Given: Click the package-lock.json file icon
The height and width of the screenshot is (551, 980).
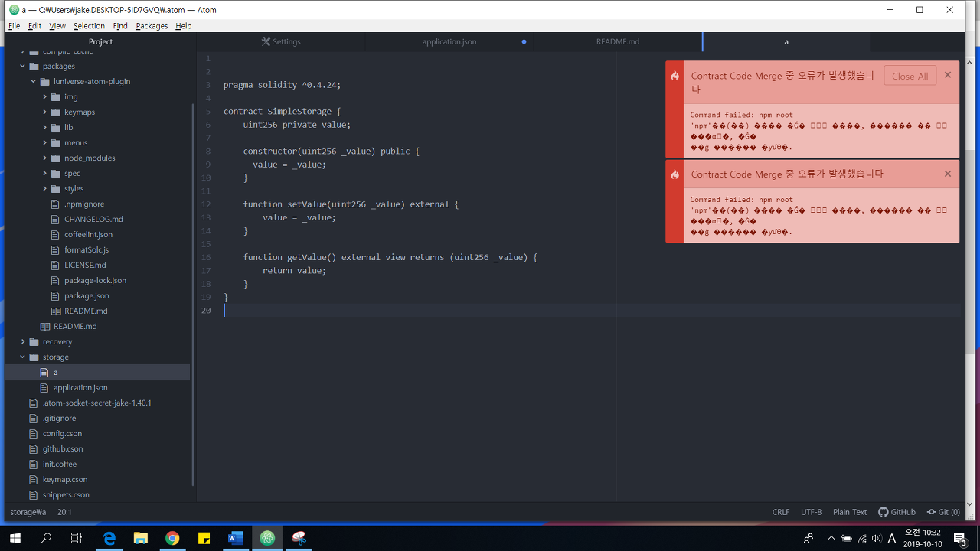Looking at the screenshot, I should point(55,280).
